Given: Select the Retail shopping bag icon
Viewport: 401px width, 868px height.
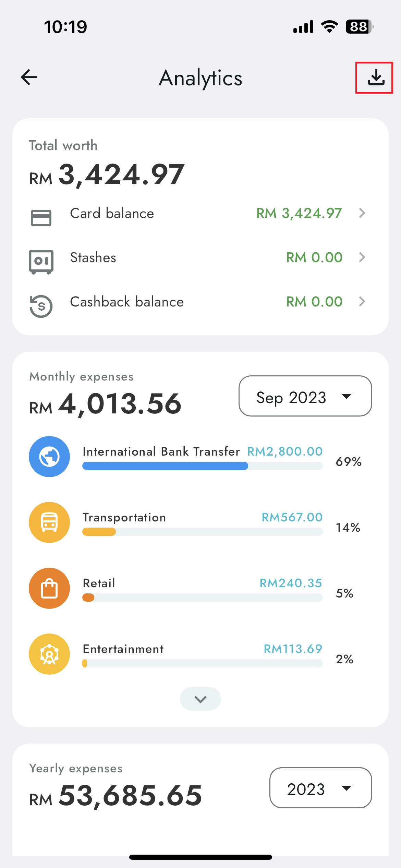Looking at the screenshot, I should pos(49,588).
